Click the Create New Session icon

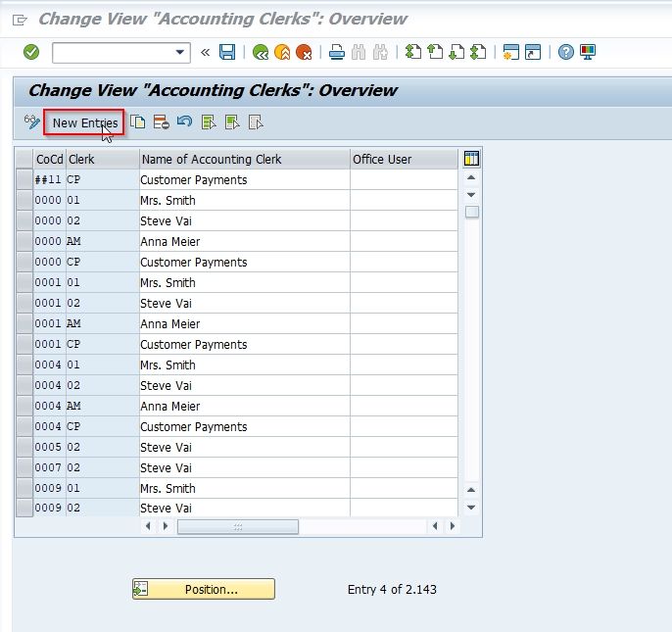click(x=511, y=52)
